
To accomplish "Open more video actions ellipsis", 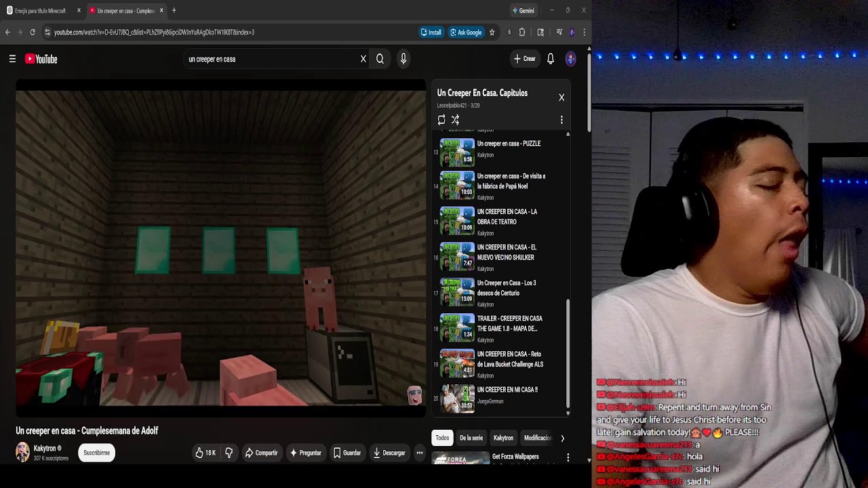I will (420, 453).
